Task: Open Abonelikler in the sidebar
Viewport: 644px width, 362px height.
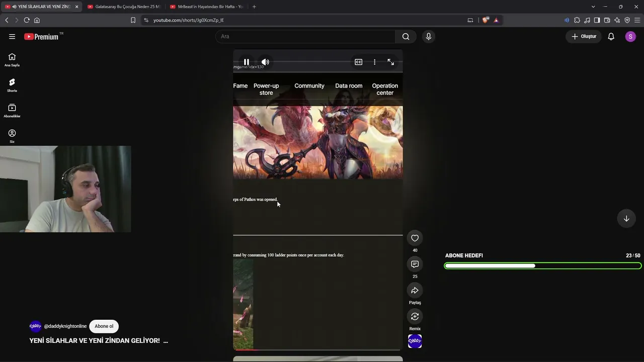Action: 12,111
